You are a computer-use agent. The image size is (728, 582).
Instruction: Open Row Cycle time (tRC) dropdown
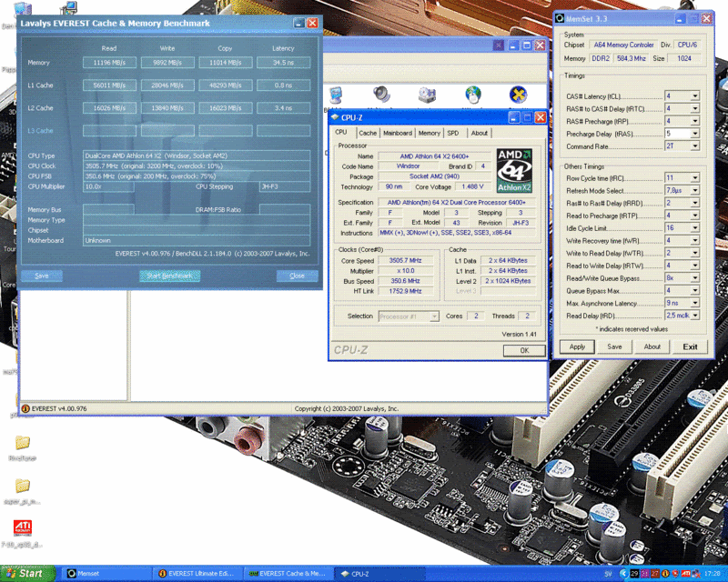point(694,177)
